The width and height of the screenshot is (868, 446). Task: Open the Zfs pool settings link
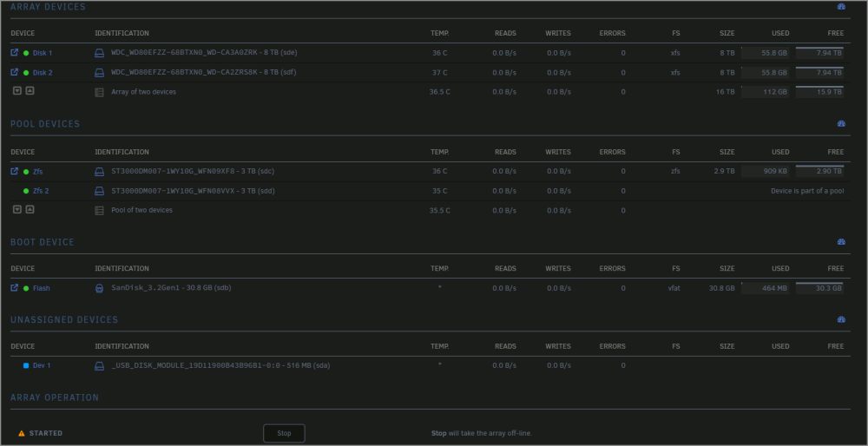(x=37, y=172)
